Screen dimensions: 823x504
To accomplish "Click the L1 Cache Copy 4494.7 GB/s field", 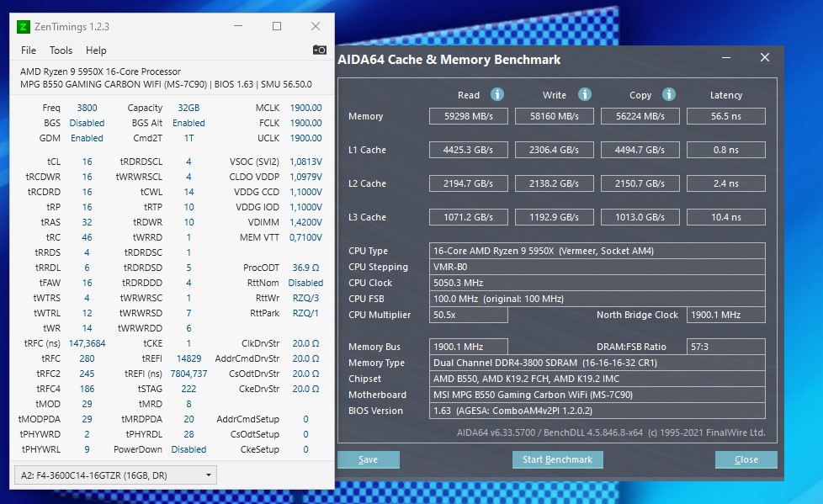I will click(x=640, y=150).
